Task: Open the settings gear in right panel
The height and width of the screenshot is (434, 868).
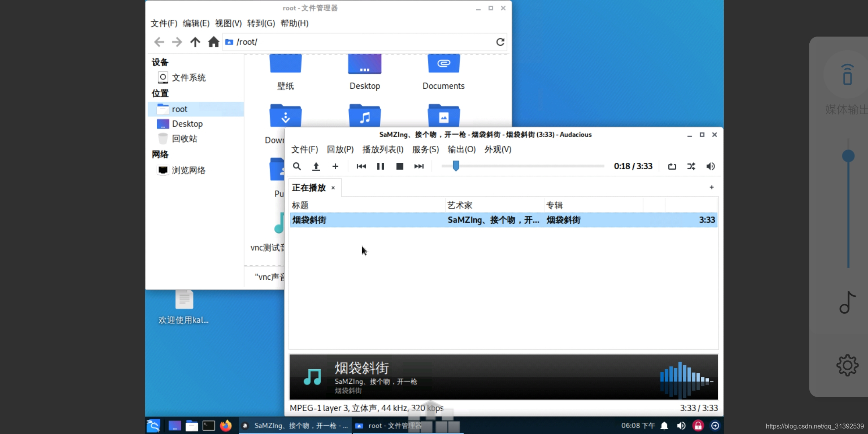Action: pos(848,365)
